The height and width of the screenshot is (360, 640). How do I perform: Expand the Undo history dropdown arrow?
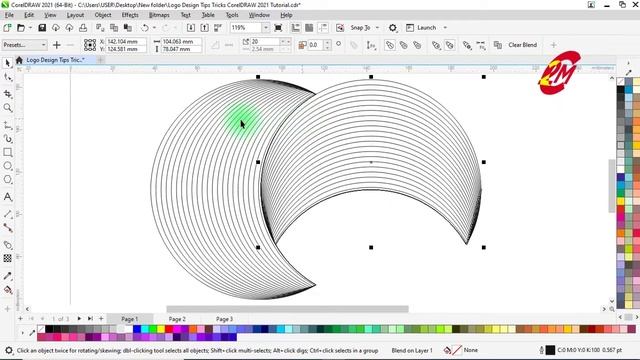154,28
